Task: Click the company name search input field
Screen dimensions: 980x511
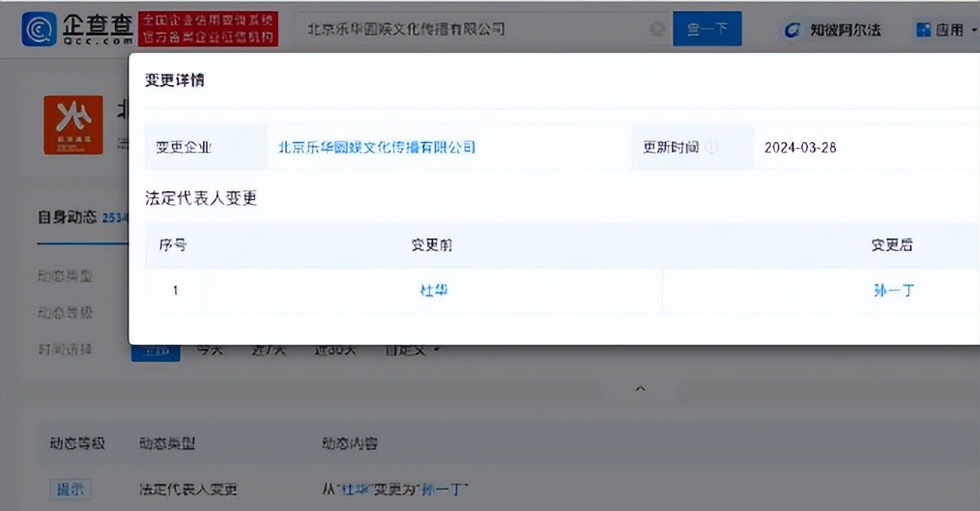Action: [471, 29]
